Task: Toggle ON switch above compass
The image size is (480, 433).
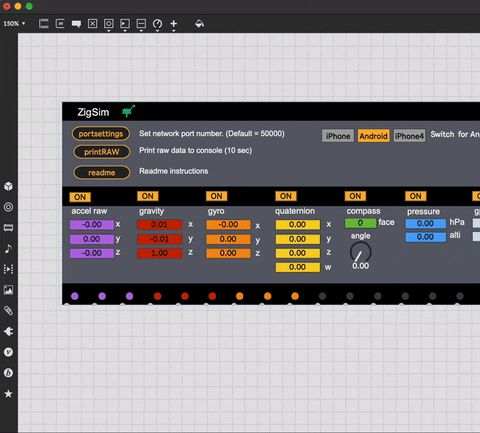Action: click(x=355, y=196)
